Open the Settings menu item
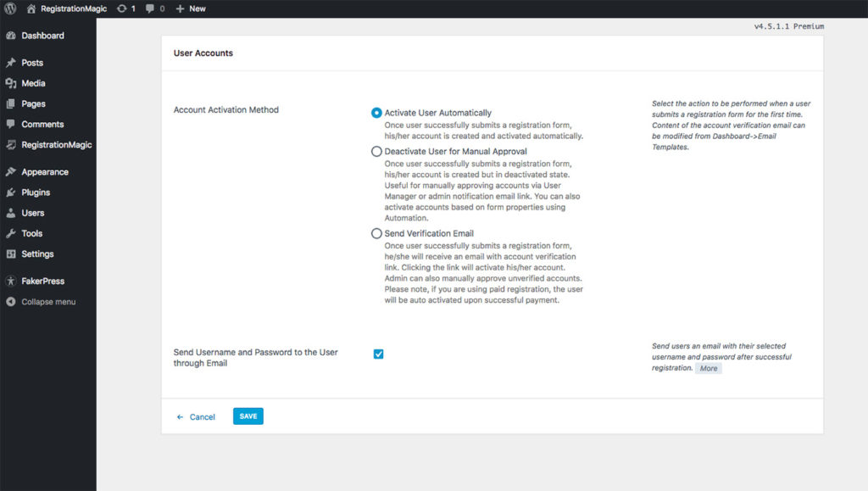The height and width of the screenshot is (491, 868). coord(37,254)
